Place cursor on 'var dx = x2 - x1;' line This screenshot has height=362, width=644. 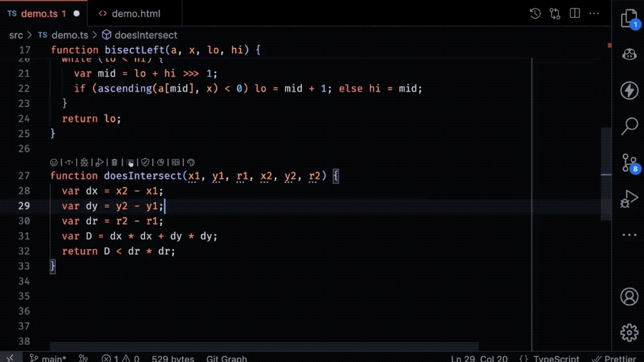tap(112, 191)
